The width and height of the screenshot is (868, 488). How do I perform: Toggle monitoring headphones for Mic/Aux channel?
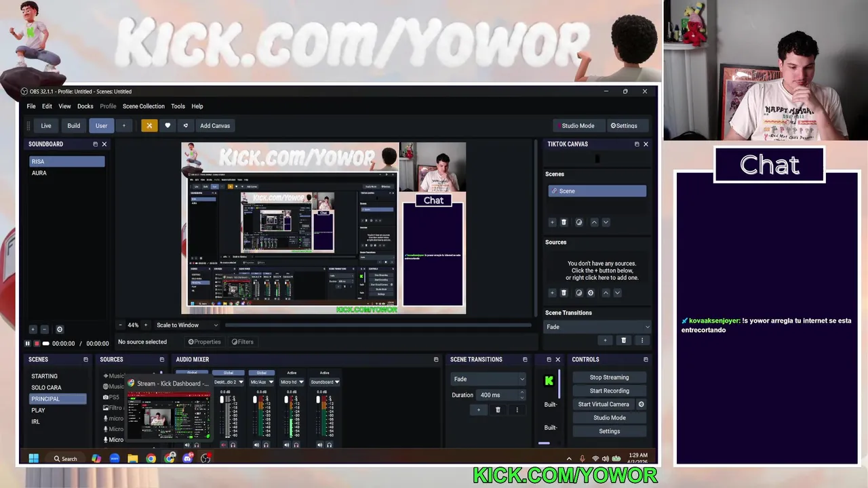coord(266,445)
